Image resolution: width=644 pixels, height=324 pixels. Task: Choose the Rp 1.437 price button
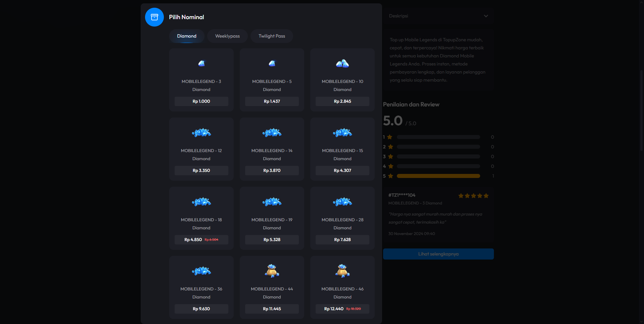(x=272, y=101)
